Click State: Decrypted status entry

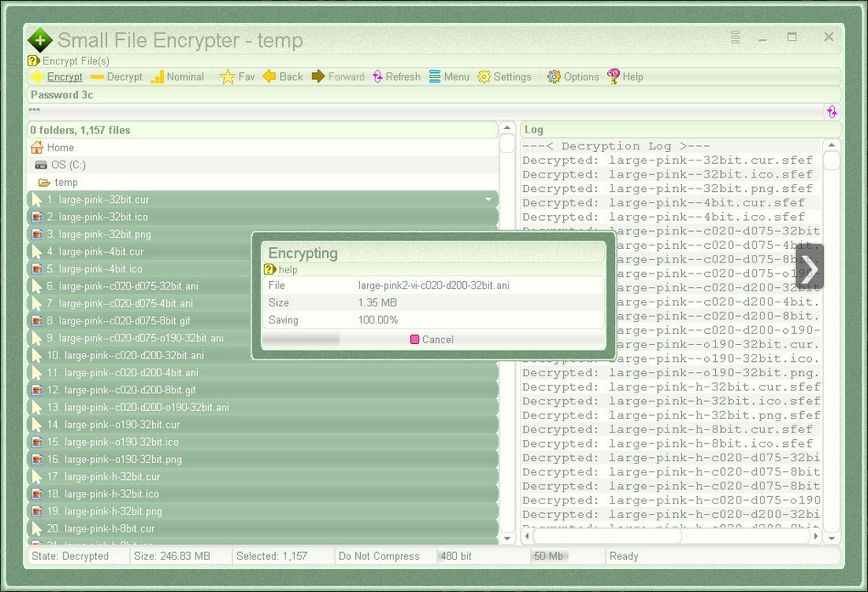click(x=77, y=556)
